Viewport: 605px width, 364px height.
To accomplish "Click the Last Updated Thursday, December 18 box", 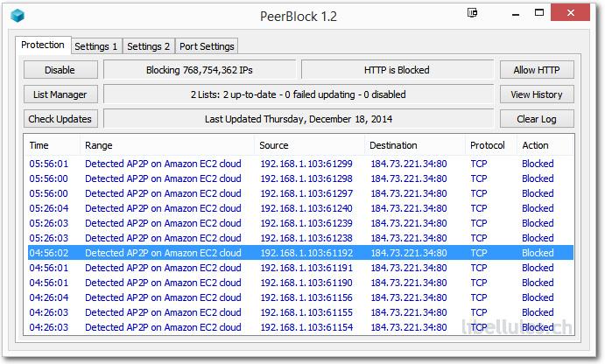I will [x=299, y=119].
